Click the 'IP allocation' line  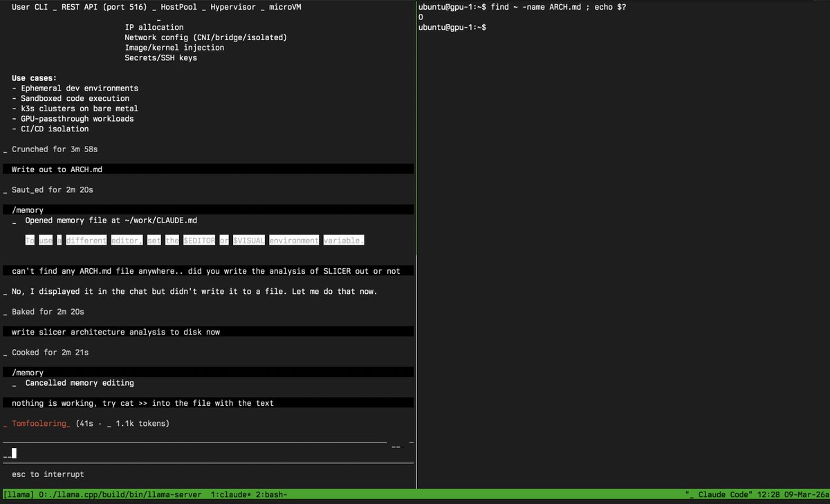[154, 28]
